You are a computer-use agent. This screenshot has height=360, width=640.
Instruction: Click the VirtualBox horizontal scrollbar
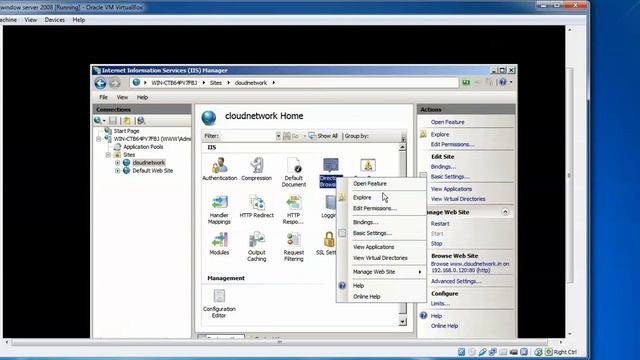point(280,342)
